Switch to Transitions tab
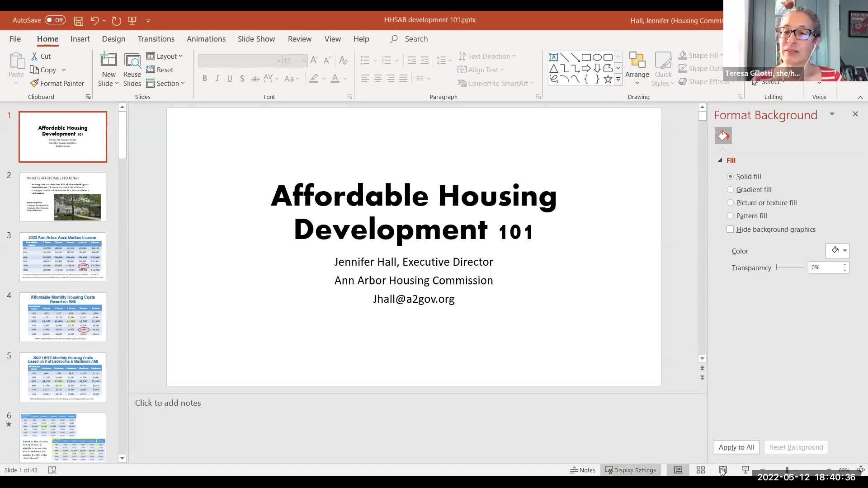Image resolution: width=868 pixels, height=488 pixels. [x=156, y=39]
